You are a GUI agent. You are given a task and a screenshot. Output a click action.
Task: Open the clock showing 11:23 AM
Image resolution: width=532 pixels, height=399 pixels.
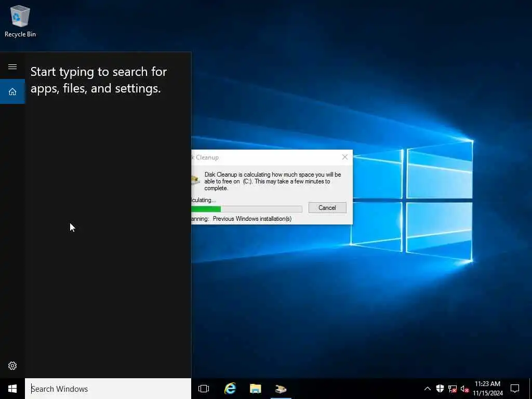pyautogui.click(x=487, y=389)
